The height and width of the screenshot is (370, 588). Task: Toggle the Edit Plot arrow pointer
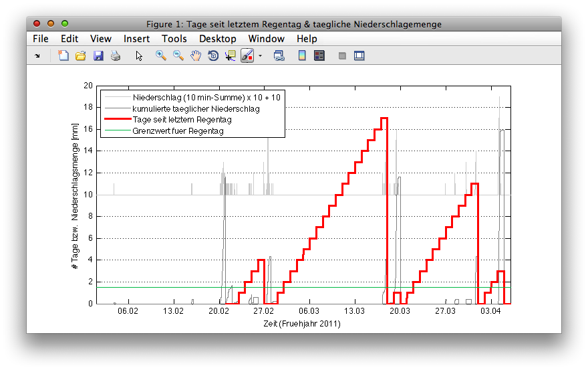(x=139, y=56)
